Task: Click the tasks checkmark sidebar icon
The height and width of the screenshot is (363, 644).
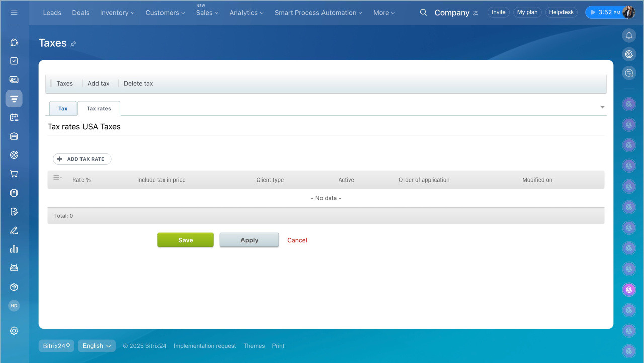Action: (14, 61)
